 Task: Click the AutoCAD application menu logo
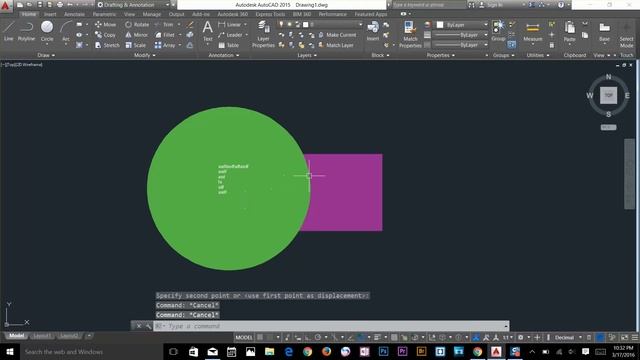point(5,6)
